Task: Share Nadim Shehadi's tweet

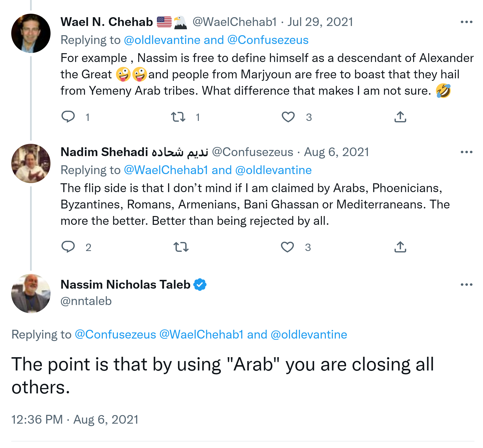Action: click(x=400, y=247)
